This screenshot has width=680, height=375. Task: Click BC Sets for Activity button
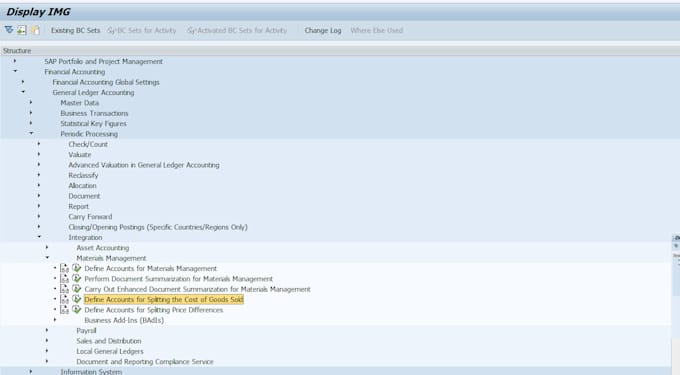pos(142,30)
